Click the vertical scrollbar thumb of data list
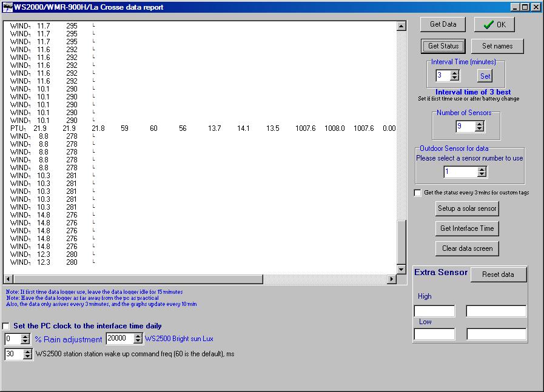The image size is (544, 392). tap(401, 242)
